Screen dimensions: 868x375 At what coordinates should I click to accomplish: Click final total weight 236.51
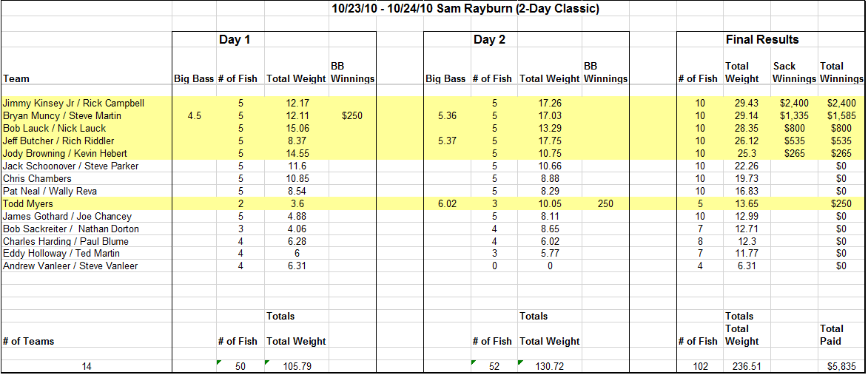(x=747, y=365)
